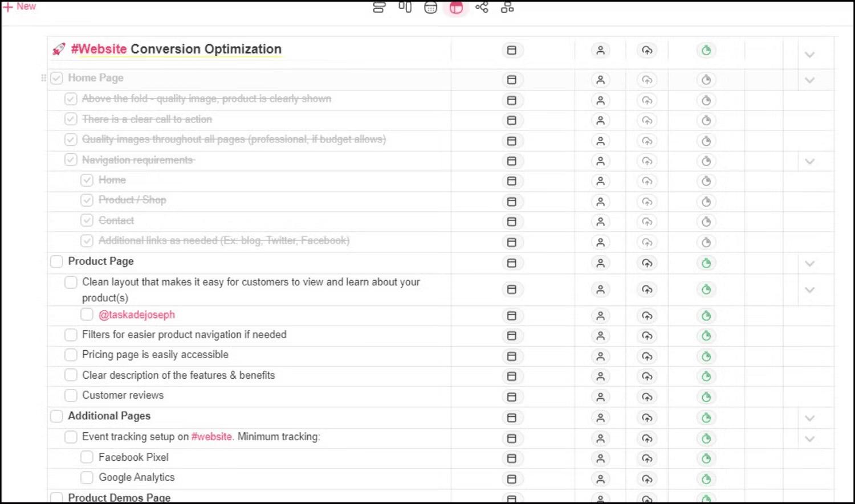
Task: Switch to the Calendar view icon
Action: (x=431, y=7)
